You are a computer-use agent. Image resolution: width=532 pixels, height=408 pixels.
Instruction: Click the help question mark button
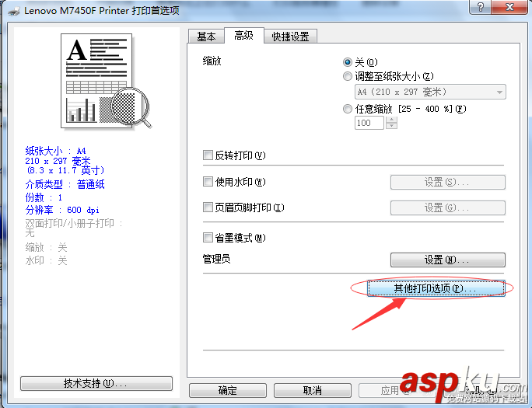click(x=480, y=7)
